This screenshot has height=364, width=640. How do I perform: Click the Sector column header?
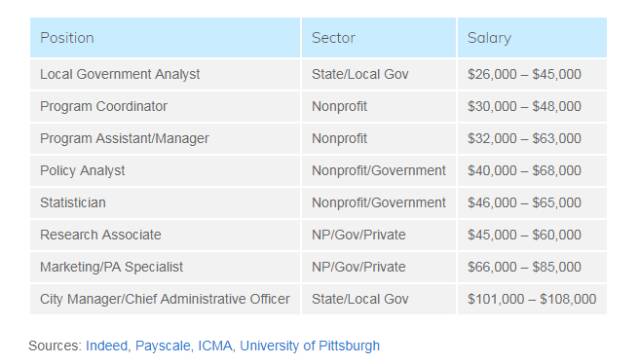tap(379, 38)
